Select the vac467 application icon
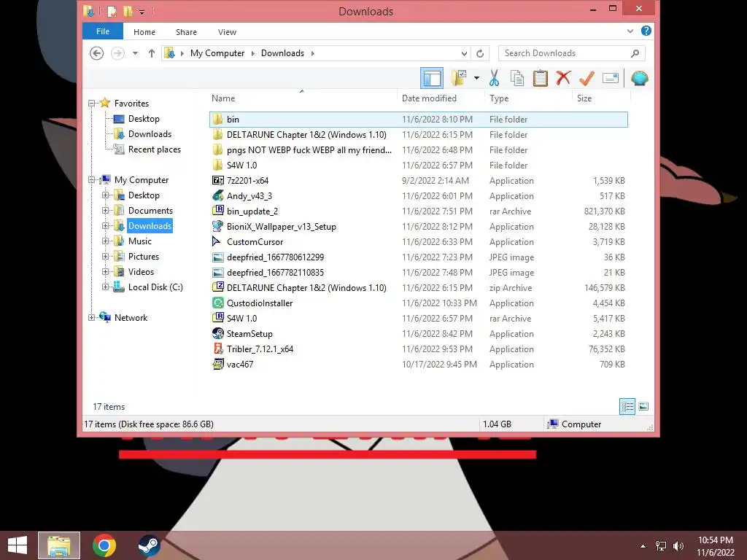Viewport: 747px width, 560px height. tap(217, 365)
